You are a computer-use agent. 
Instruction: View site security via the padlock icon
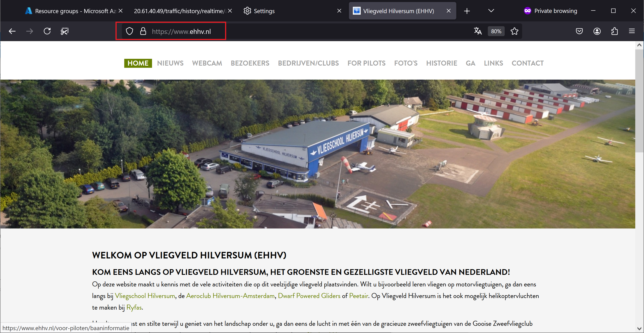tap(143, 31)
